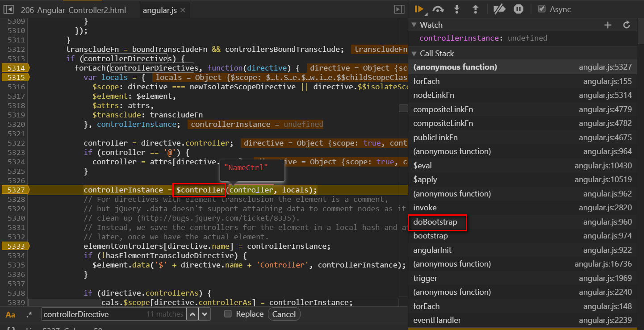Collapse the Watch section
Image resolution: width=644 pixels, height=330 pixels.
click(x=414, y=25)
